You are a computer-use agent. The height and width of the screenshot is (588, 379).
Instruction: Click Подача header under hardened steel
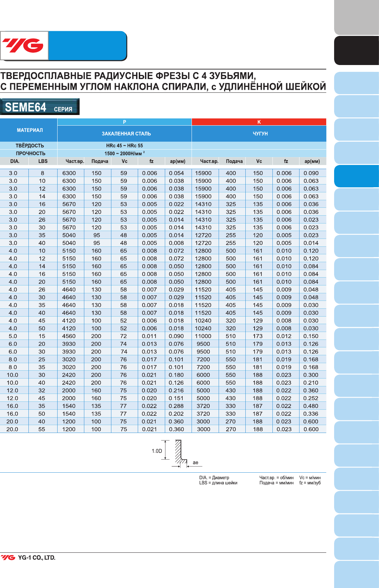(100, 161)
